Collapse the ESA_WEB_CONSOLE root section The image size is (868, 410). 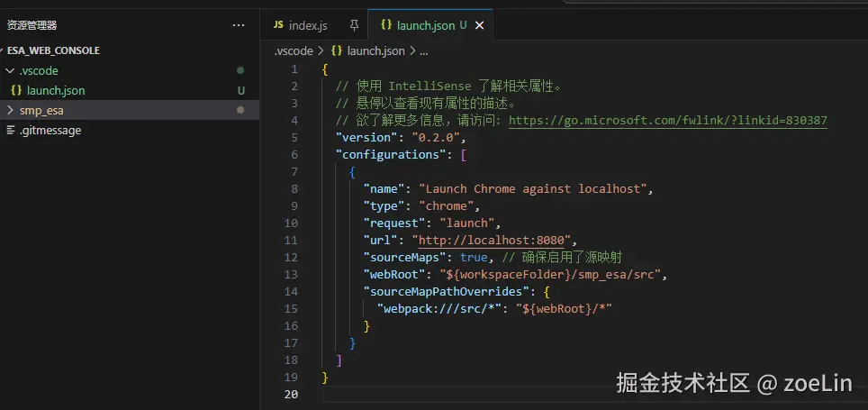[x=53, y=50]
